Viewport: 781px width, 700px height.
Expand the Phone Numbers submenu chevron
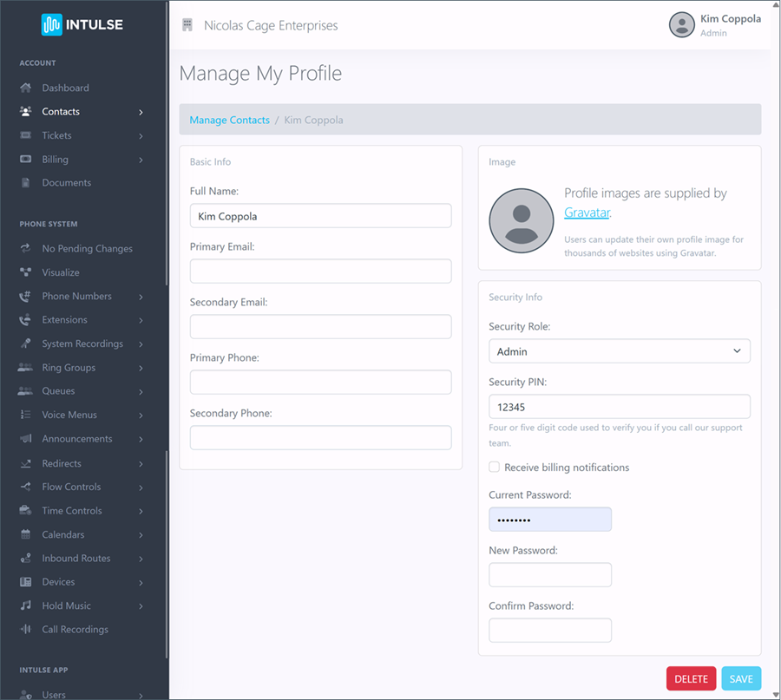coord(141,297)
